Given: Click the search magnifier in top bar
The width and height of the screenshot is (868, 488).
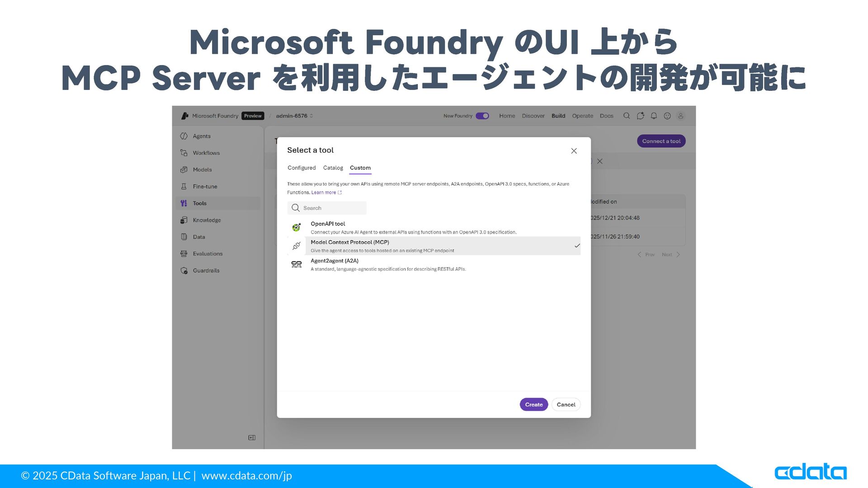Looking at the screenshot, I should pos(627,116).
